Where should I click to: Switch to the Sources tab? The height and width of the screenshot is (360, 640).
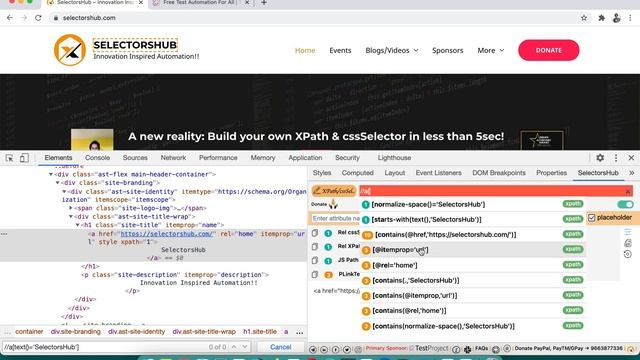pyautogui.click(x=135, y=158)
